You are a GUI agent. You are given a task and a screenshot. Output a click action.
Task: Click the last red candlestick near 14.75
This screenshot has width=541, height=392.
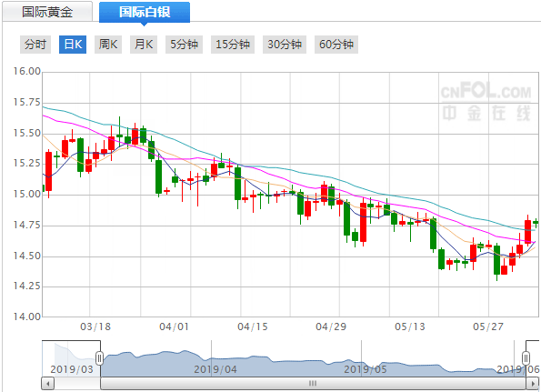(528, 231)
